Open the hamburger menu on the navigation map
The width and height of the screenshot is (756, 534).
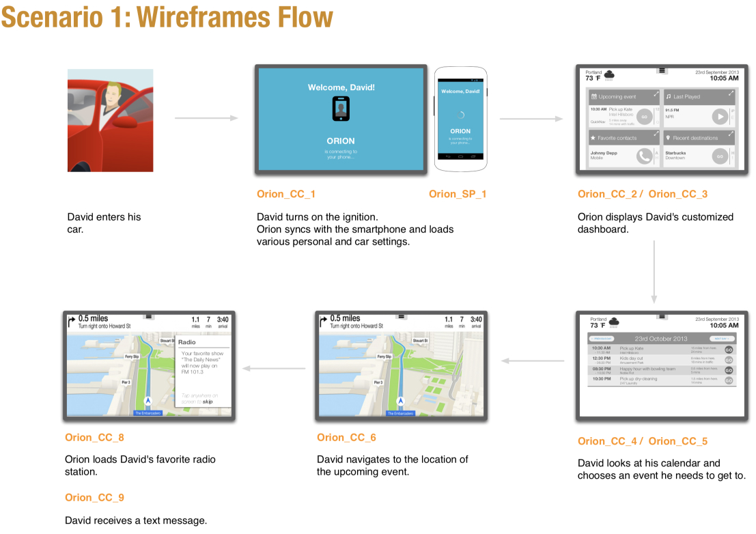(401, 317)
